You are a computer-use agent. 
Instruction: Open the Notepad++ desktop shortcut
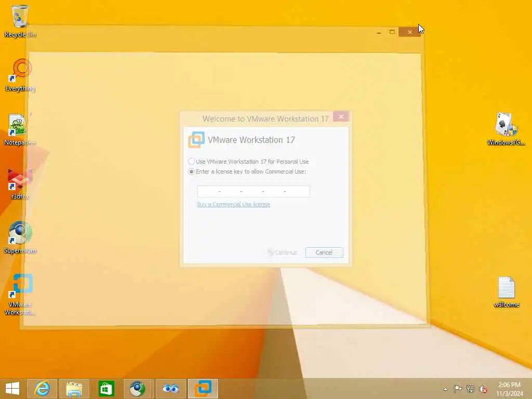point(20,129)
